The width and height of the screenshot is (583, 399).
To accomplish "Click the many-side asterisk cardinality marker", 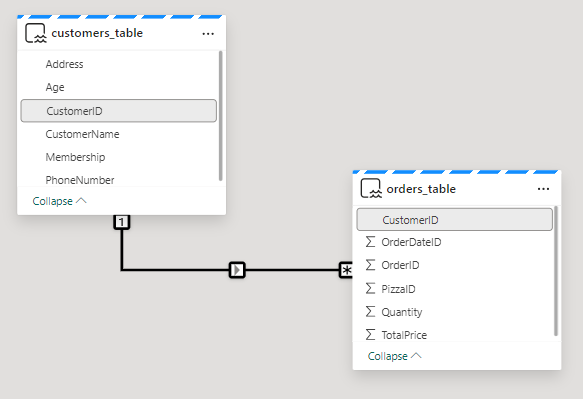I will tap(346, 270).
